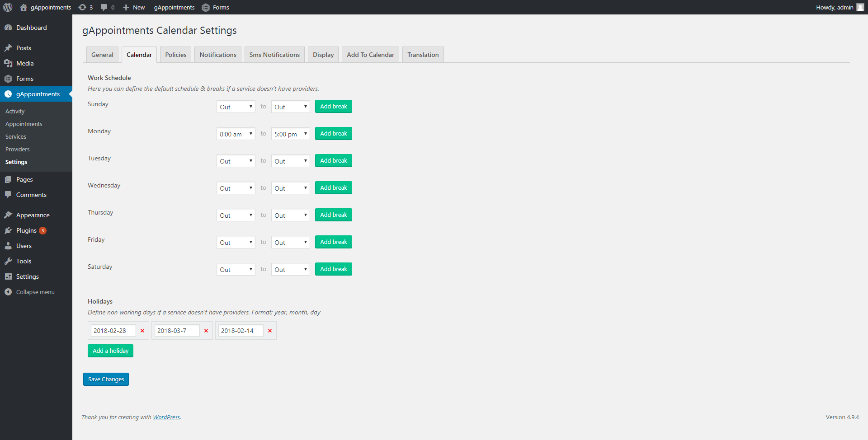The width and height of the screenshot is (868, 440).
Task: Open the Add To Calendar tab
Action: pos(371,55)
